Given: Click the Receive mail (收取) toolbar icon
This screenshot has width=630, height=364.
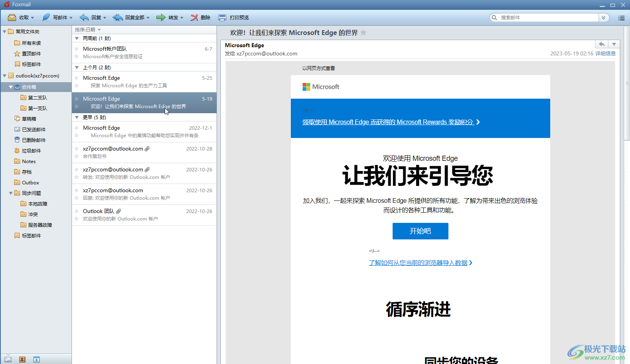Looking at the screenshot, I should [x=12, y=18].
